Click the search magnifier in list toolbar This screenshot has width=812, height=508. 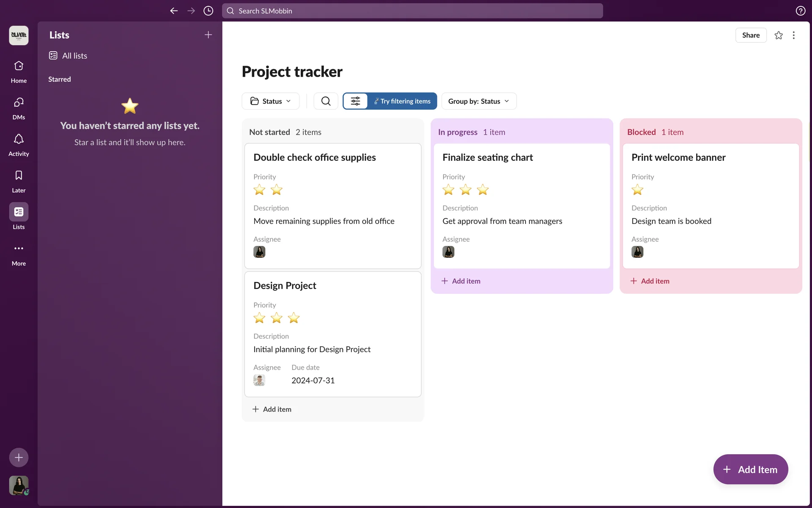[326, 101]
